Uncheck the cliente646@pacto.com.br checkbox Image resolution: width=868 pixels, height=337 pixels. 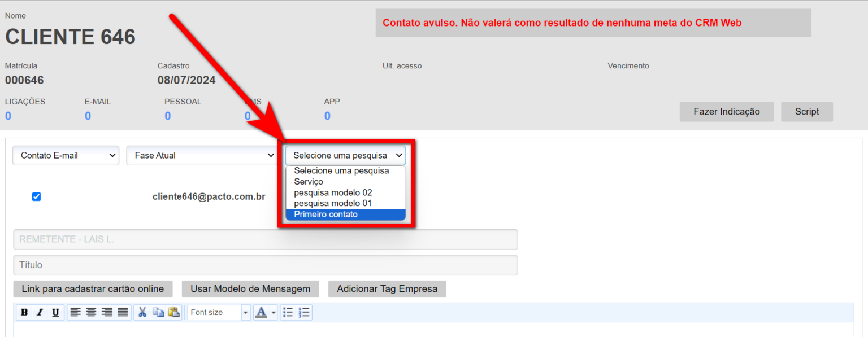click(x=37, y=197)
